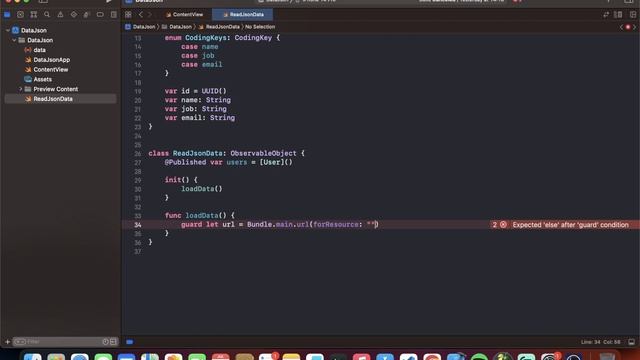Image resolution: width=640 pixels, height=360 pixels.
Task: Open the Report navigator icon
Action: [x=113, y=15]
